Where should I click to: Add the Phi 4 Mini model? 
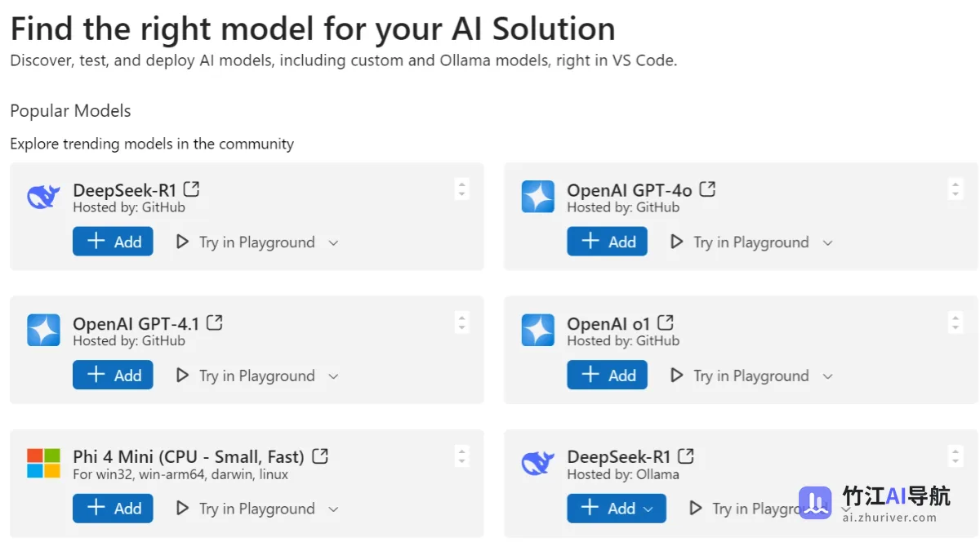[x=113, y=508]
